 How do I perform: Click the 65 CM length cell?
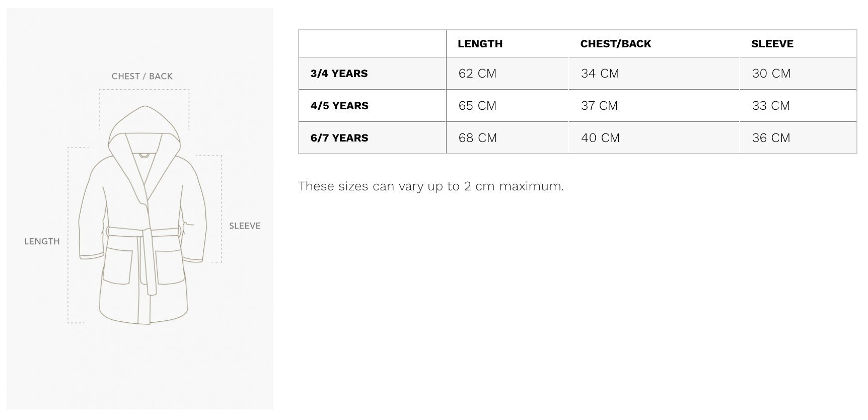[477, 106]
